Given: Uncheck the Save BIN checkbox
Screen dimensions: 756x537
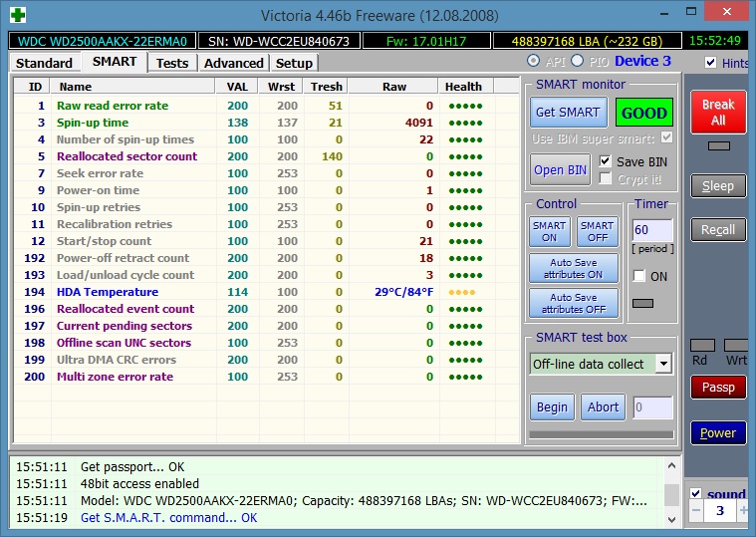Looking at the screenshot, I should pyautogui.click(x=606, y=161).
